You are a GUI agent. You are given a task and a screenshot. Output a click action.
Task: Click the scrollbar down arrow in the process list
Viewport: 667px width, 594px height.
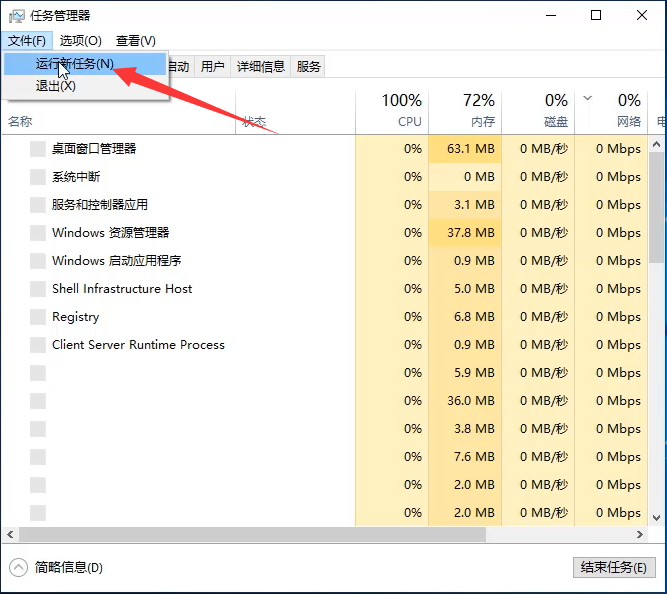tap(657, 517)
